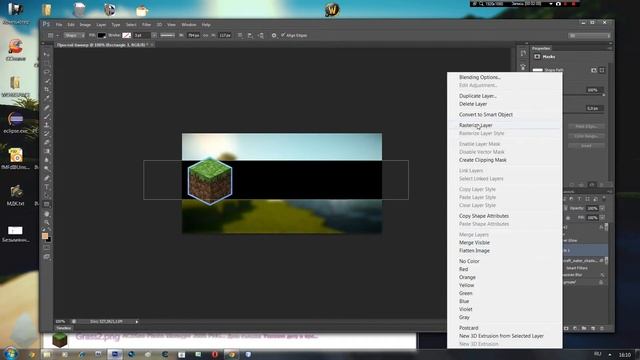Select the Eyedropper tool
Screen dimensions: 640x360
click(47, 98)
